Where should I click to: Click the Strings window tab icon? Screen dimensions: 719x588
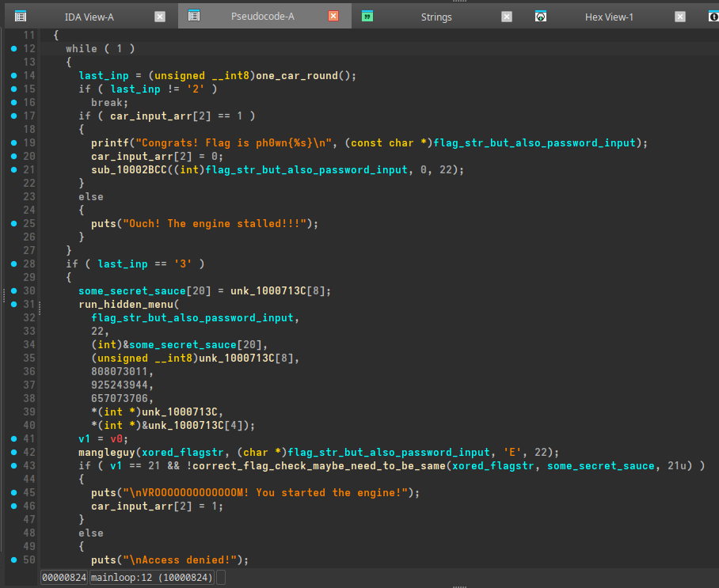367,16
